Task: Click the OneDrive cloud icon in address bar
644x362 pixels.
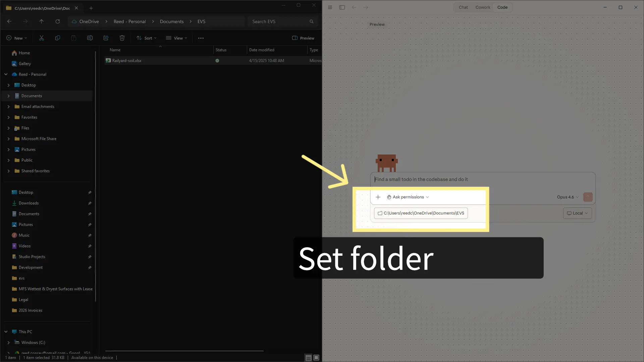Action: coord(74,21)
